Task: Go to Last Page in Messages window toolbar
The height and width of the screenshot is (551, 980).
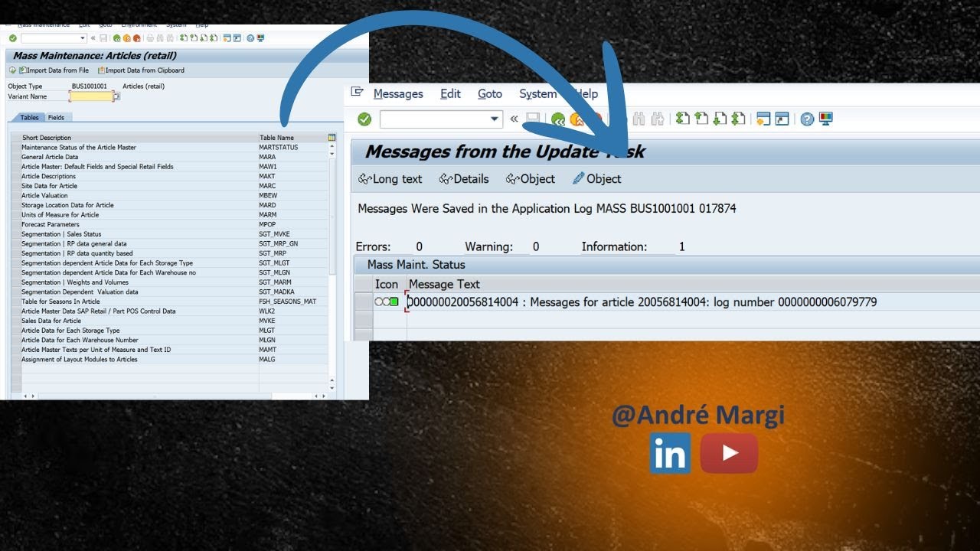Action: 738,119
